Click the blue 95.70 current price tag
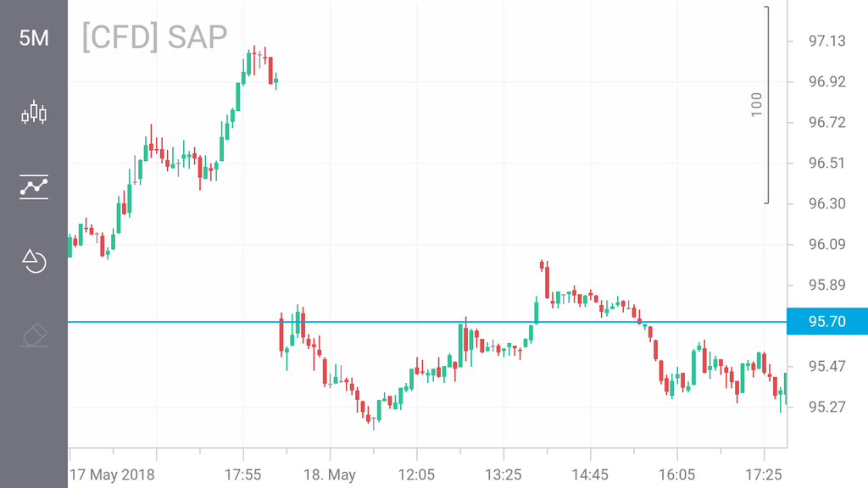 (x=827, y=322)
